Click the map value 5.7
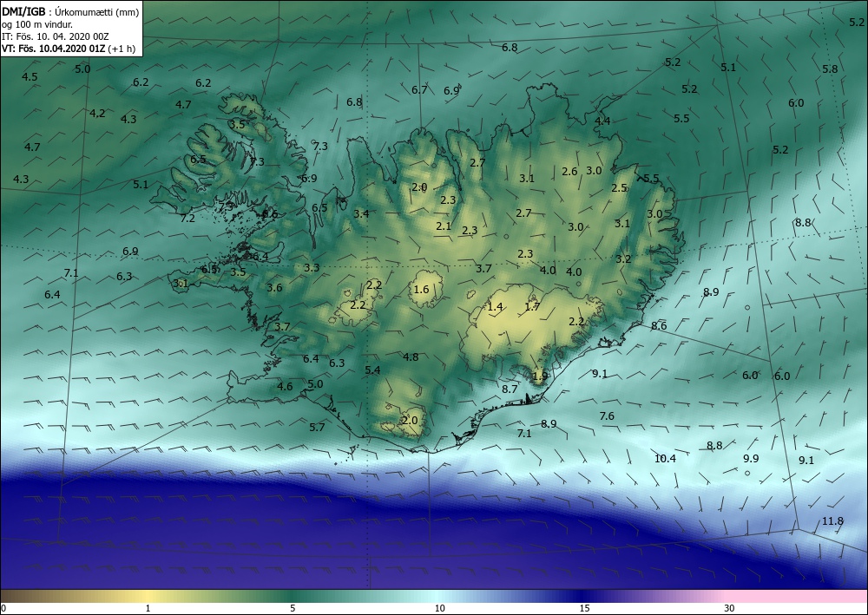This screenshot has width=868, height=615. pos(317,427)
